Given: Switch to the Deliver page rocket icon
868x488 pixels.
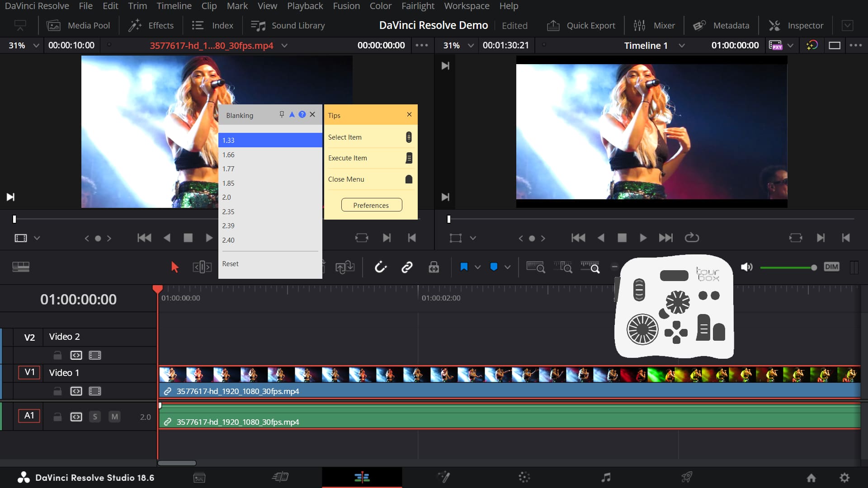Looking at the screenshot, I should pos(687,477).
